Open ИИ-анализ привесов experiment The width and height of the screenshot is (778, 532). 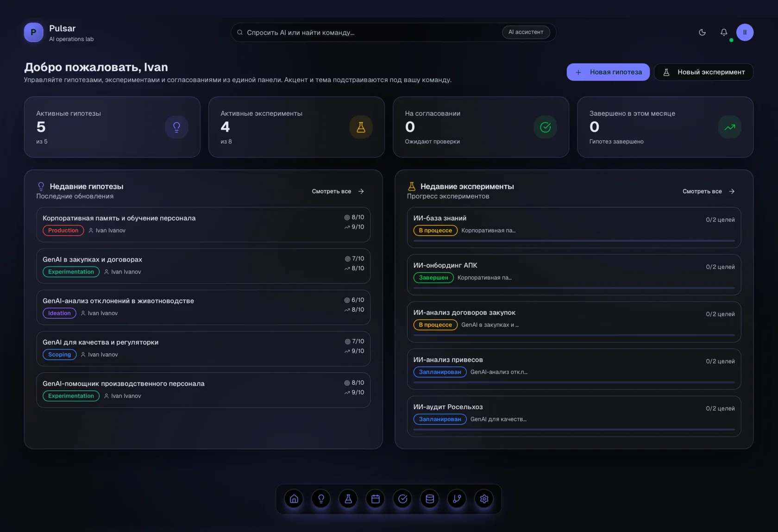coord(574,369)
